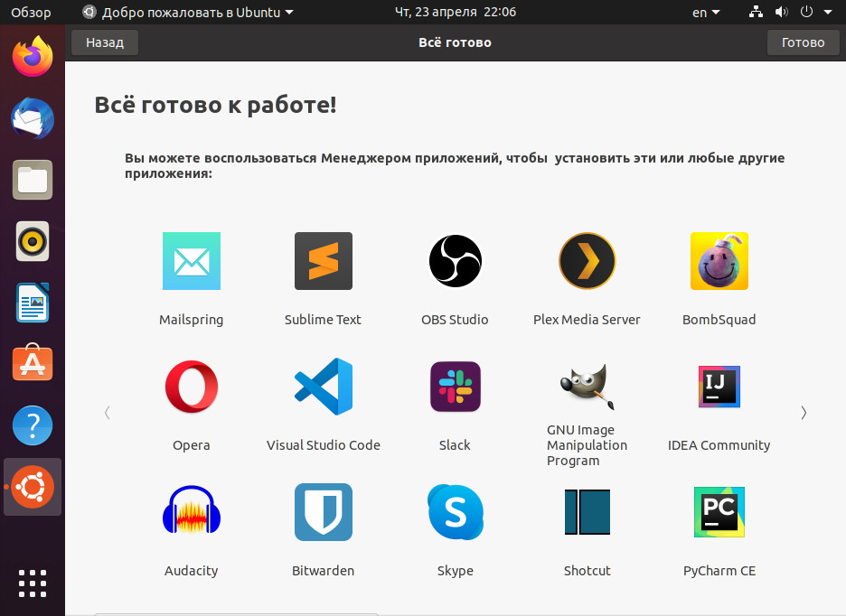Click the power icon in top bar
Screen dimensions: 846x616
806,12
